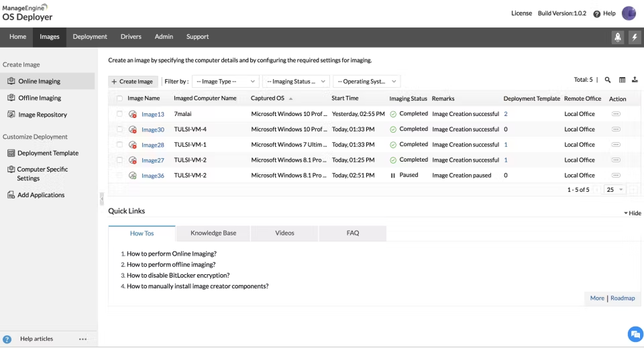Open the Knowledge Base tab
Viewport: 644px width, 348px height.
coord(213,233)
